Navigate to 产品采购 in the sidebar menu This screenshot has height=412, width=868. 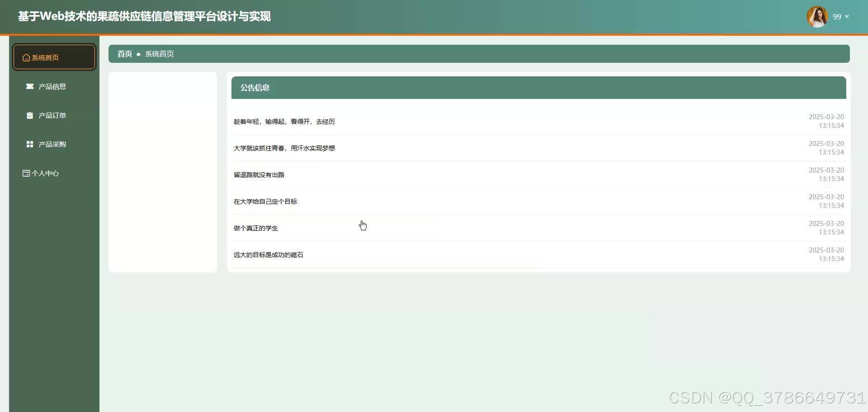coord(52,144)
